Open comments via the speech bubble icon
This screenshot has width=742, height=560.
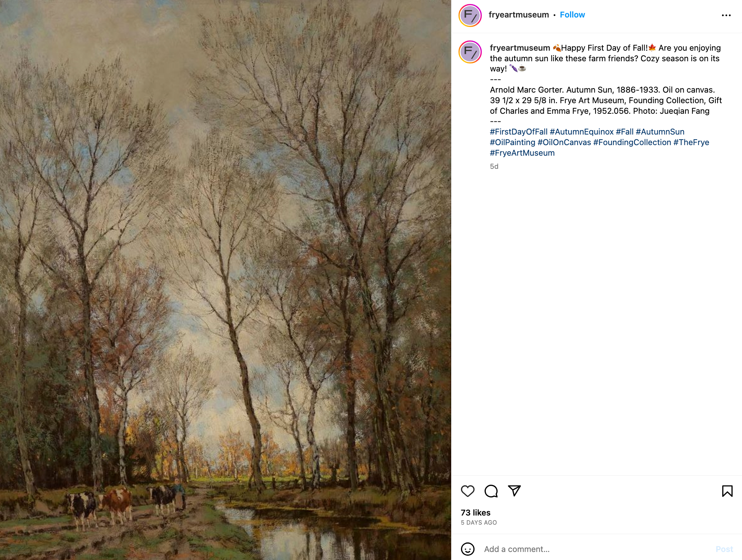click(491, 491)
